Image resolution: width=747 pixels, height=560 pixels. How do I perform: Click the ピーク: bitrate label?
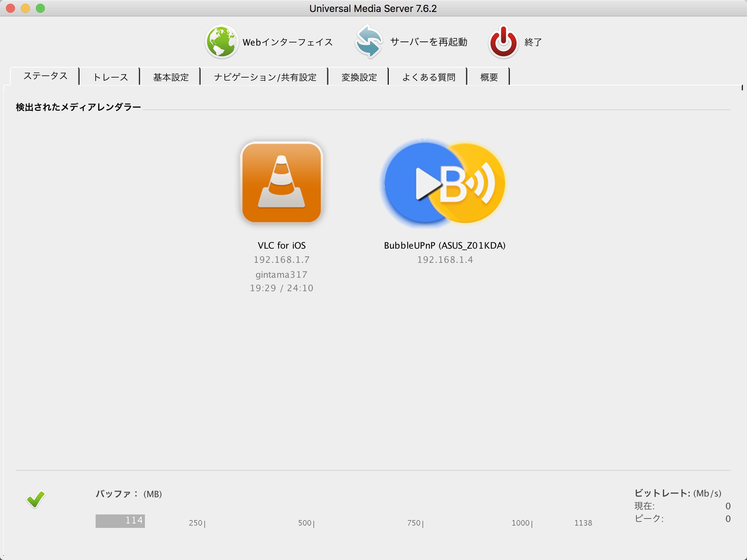(x=649, y=519)
